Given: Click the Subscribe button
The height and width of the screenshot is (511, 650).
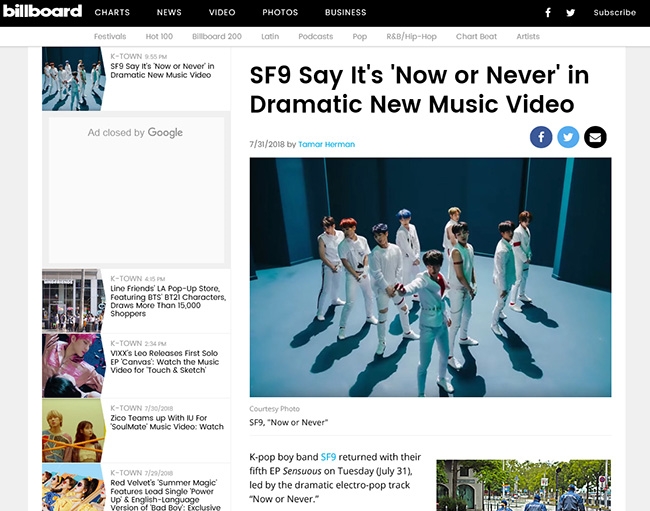Looking at the screenshot, I should (x=614, y=13).
